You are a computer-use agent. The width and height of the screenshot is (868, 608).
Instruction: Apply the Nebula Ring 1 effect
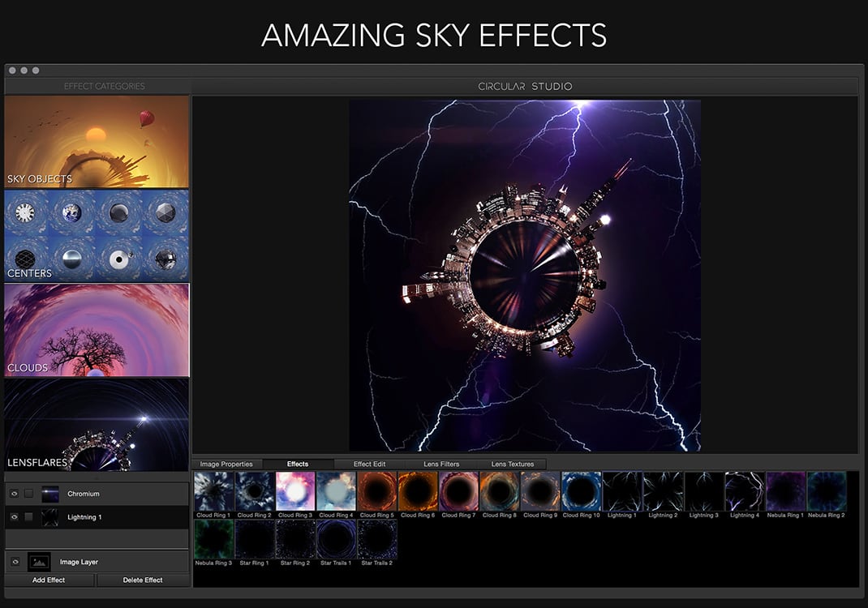pyautogui.click(x=785, y=491)
